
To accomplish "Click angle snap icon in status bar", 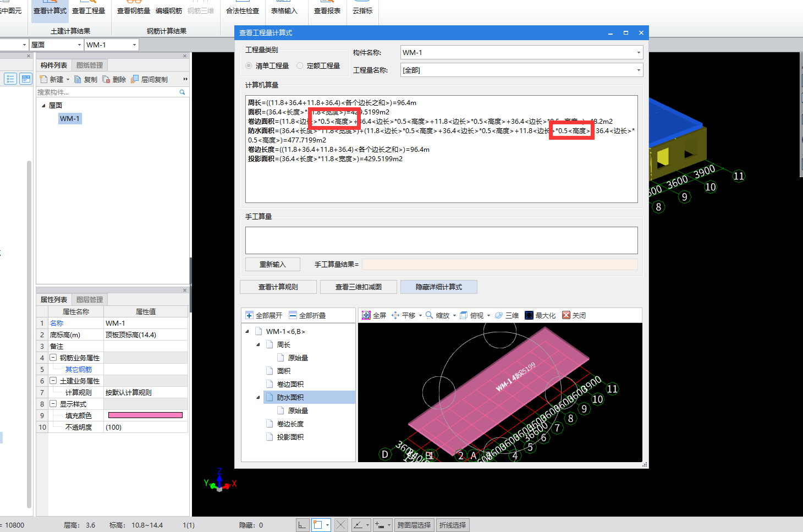I will pyautogui.click(x=358, y=525).
